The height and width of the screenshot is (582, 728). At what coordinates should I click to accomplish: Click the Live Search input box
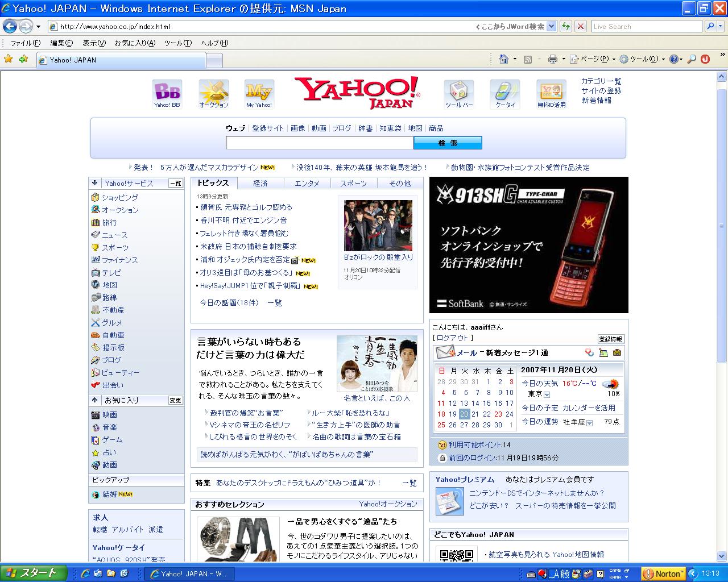tap(647, 26)
